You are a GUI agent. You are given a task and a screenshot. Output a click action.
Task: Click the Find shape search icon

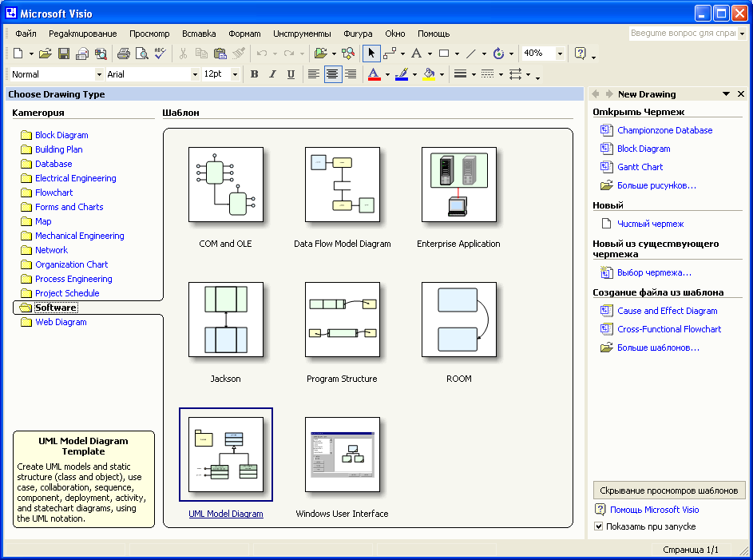(x=348, y=54)
